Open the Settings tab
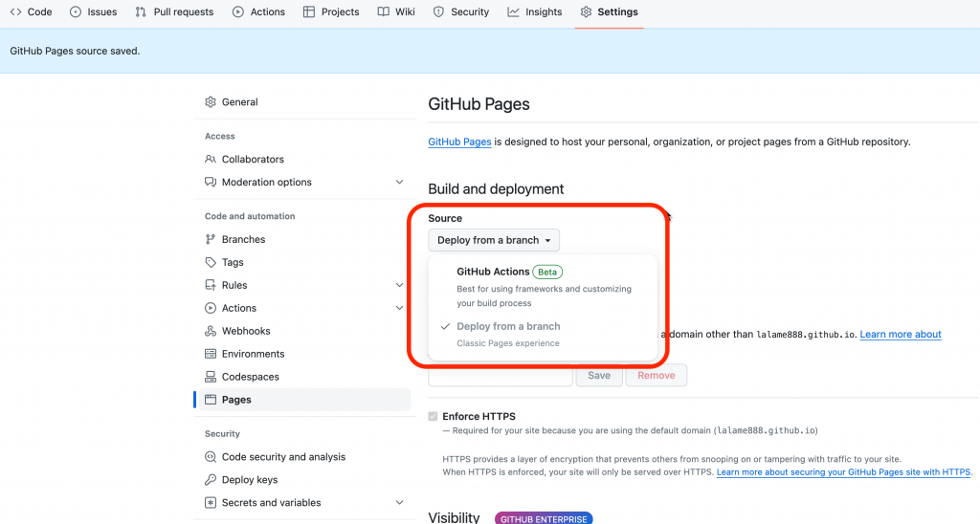 coord(610,11)
